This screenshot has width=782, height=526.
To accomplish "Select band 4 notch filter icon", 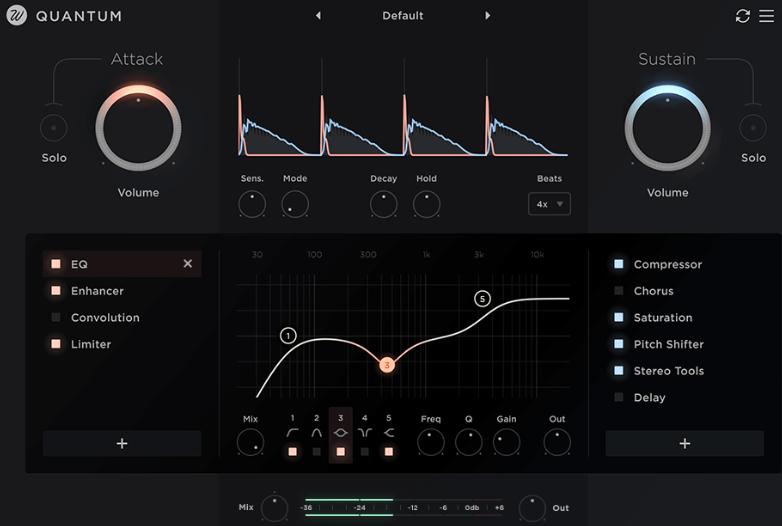I will click(365, 433).
